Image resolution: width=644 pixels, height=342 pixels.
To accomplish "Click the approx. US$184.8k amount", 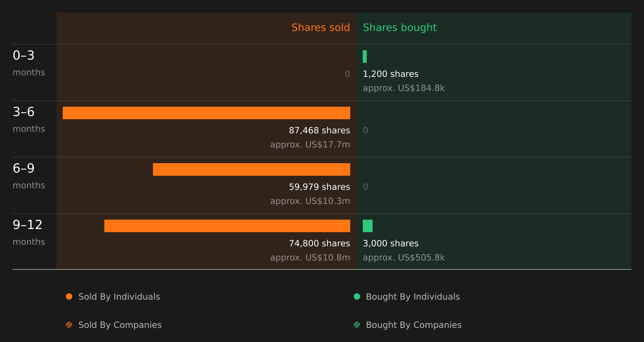I will click(404, 88).
